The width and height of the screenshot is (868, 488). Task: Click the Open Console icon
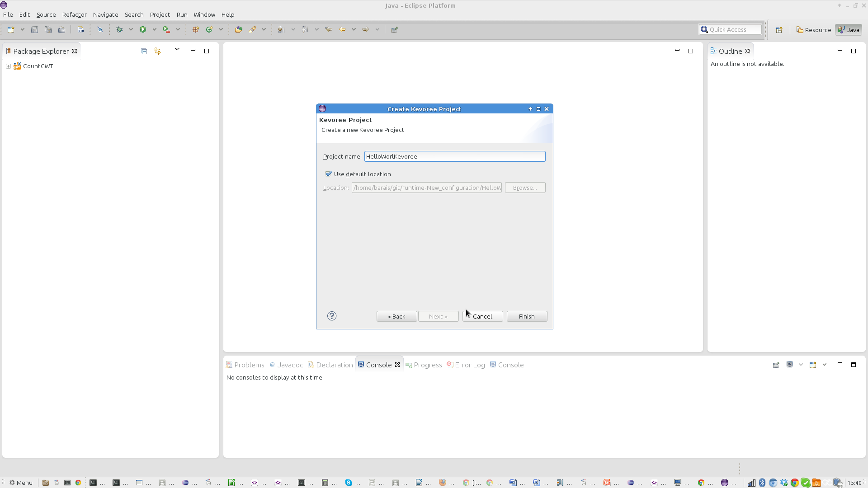point(813,365)
